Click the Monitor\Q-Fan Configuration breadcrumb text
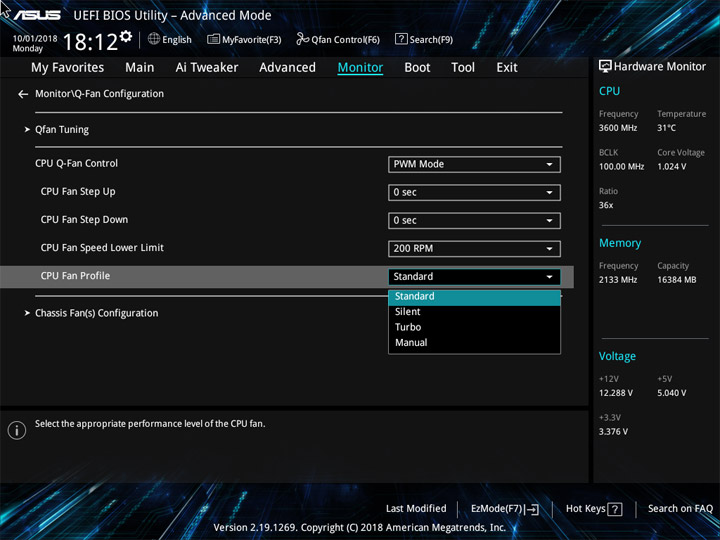This screenshot has width=720, height=540. (x=100, y=94)
